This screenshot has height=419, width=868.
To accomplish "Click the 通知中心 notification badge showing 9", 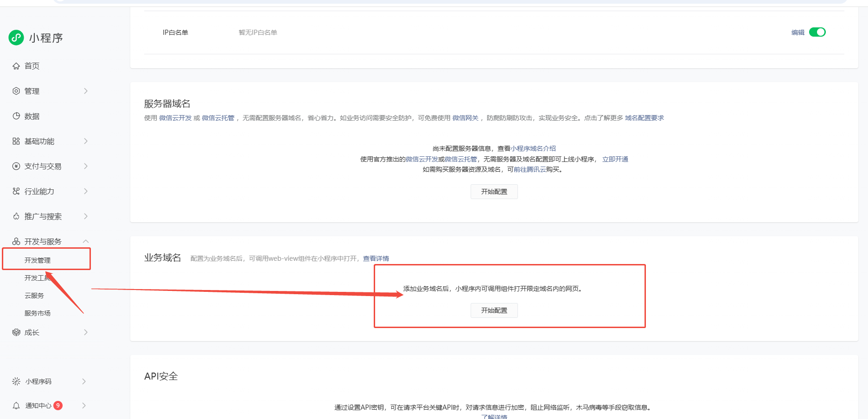I will 57,405.
